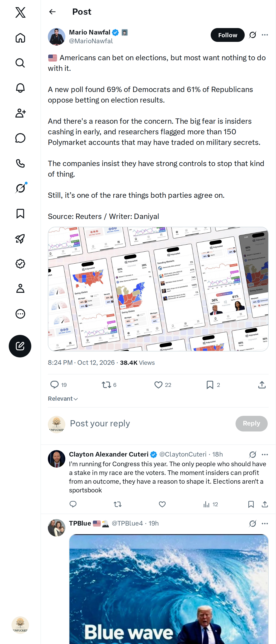Follow Mario Nawfal
The height and width of the screenshot is (644, 276).
pos(227,35)
